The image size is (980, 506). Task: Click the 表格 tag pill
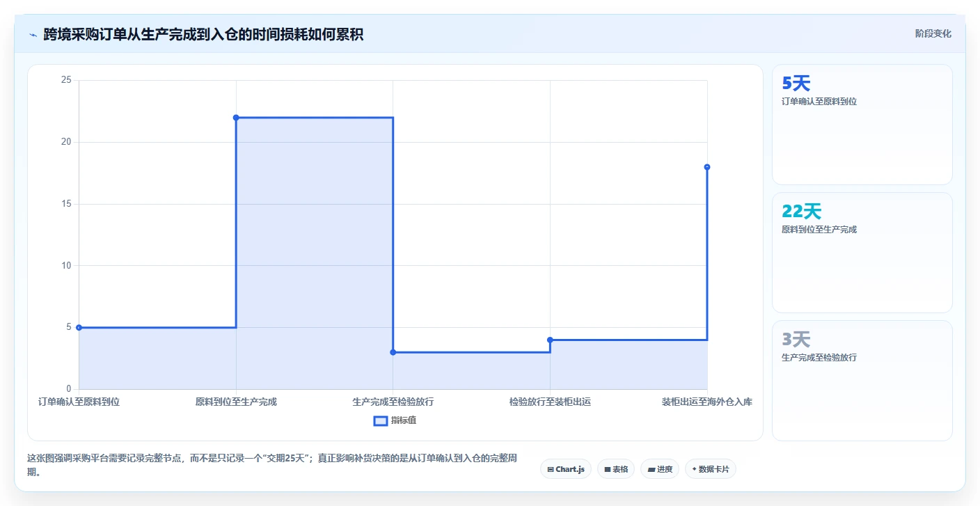pos(616,469)
